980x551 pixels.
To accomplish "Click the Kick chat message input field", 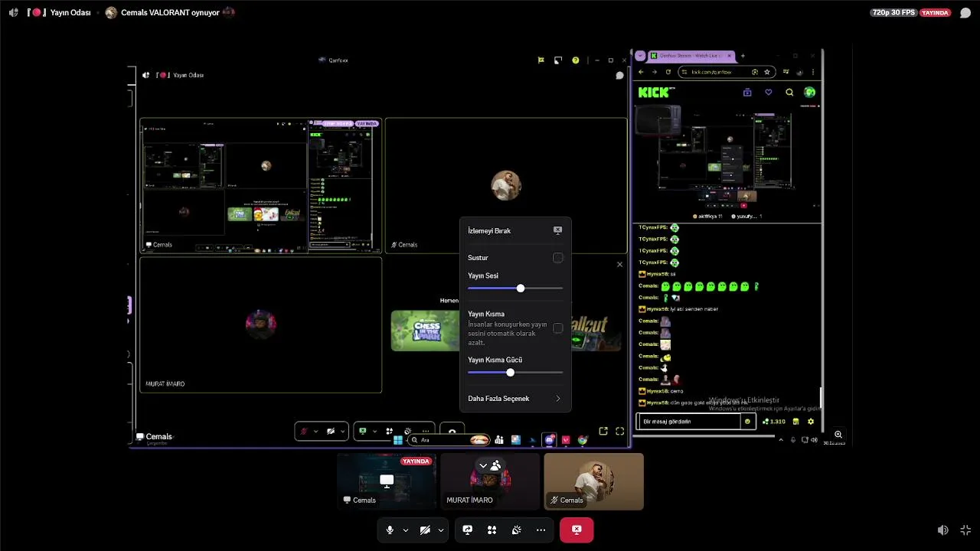I will pos(689,422).
